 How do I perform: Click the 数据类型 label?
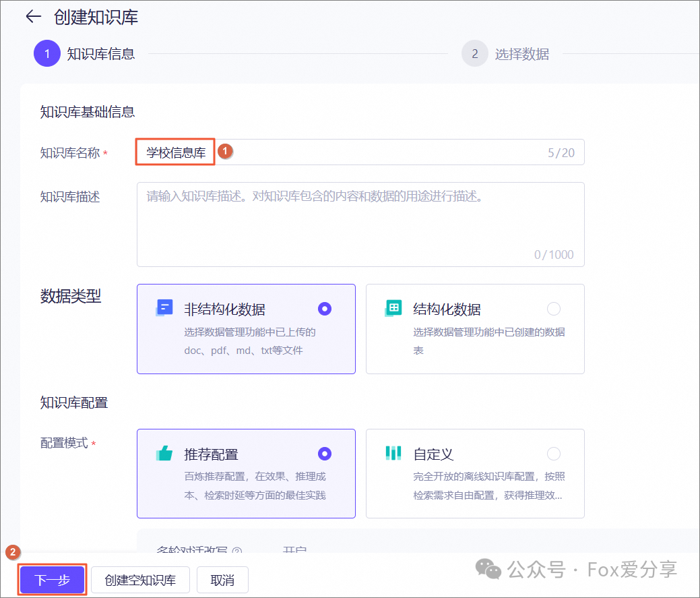[x=71, y=296]
